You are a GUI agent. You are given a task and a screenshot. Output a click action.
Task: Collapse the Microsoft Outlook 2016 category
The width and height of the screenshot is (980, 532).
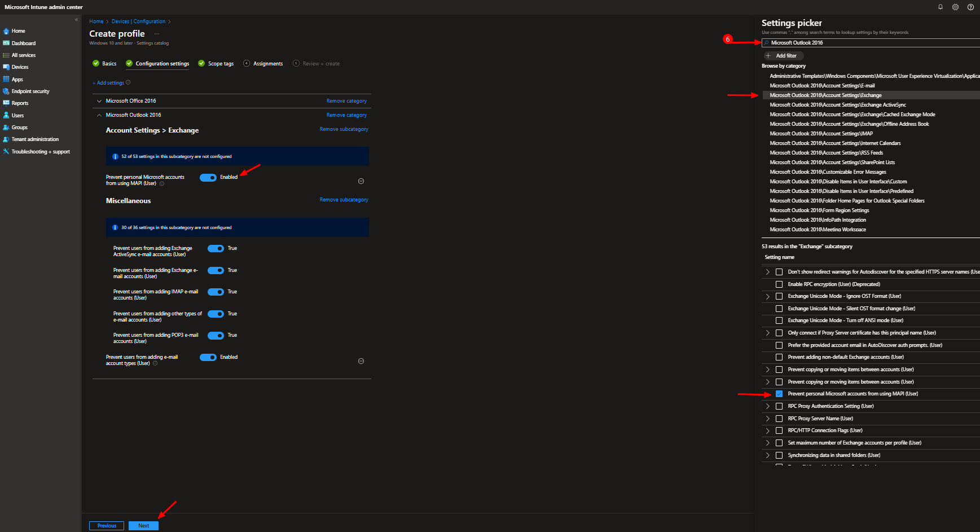(x=99, y=115)
